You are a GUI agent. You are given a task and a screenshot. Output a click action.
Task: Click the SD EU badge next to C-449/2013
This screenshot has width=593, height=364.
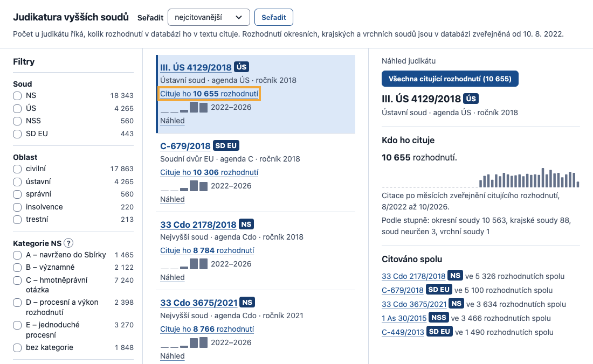point(439,332)
